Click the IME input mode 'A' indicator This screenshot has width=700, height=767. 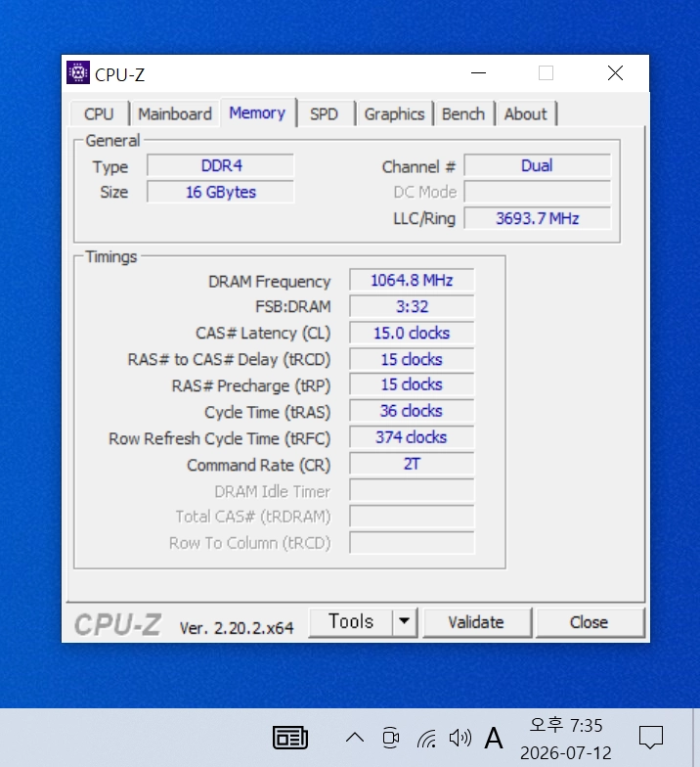click(493, 738)
